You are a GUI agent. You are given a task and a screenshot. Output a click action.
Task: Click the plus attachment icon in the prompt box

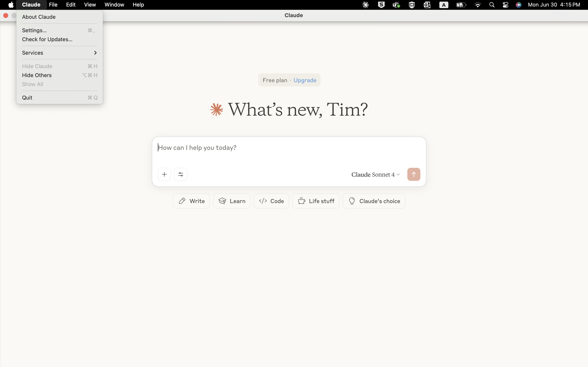coord(164,174)
